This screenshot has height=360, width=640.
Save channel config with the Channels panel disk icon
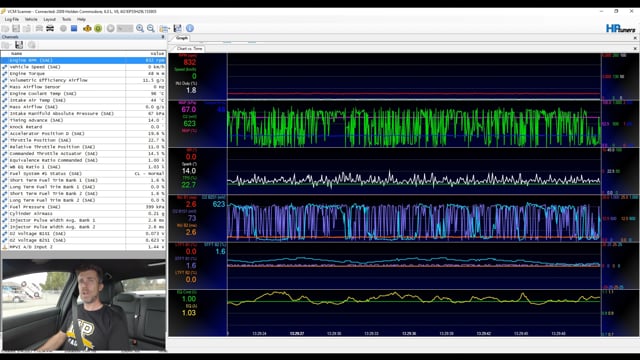click(19, 45)
